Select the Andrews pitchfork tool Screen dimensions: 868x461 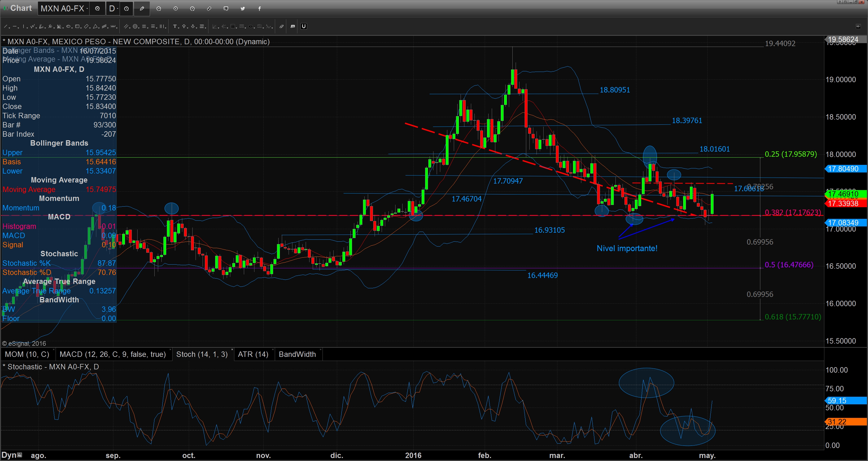(x=50, y=26)
